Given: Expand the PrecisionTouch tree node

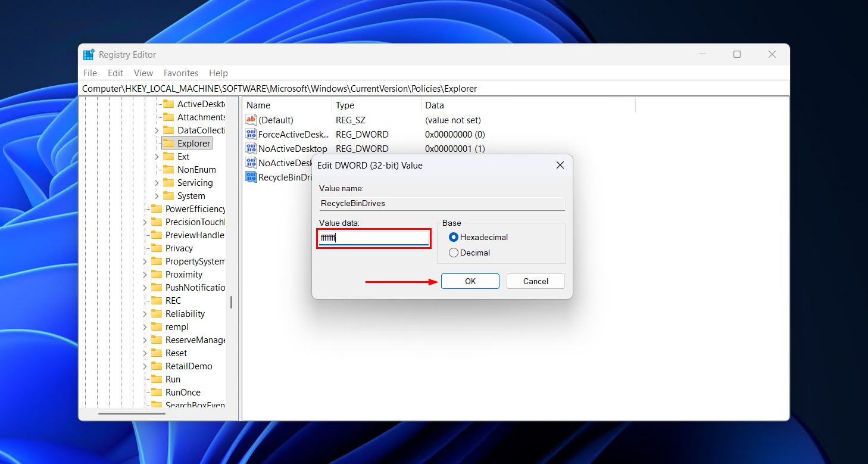Looking at the screenshot, I should pos(145,222).
